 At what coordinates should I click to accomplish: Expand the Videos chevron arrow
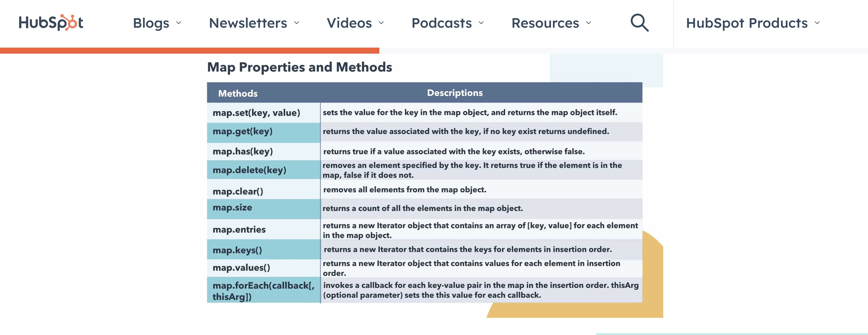(381, 23)
